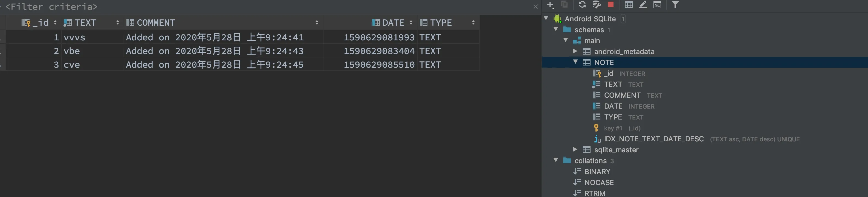The width and height of the screenshot is (868, 197).
Task: Expand the android_metadata table node
Action: tap(575, 51)
